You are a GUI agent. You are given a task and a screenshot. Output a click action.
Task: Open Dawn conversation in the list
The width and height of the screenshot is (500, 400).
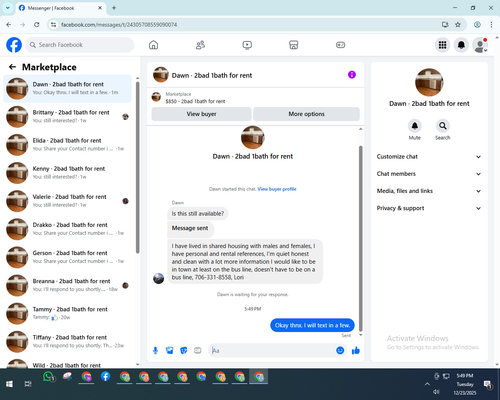67,88
